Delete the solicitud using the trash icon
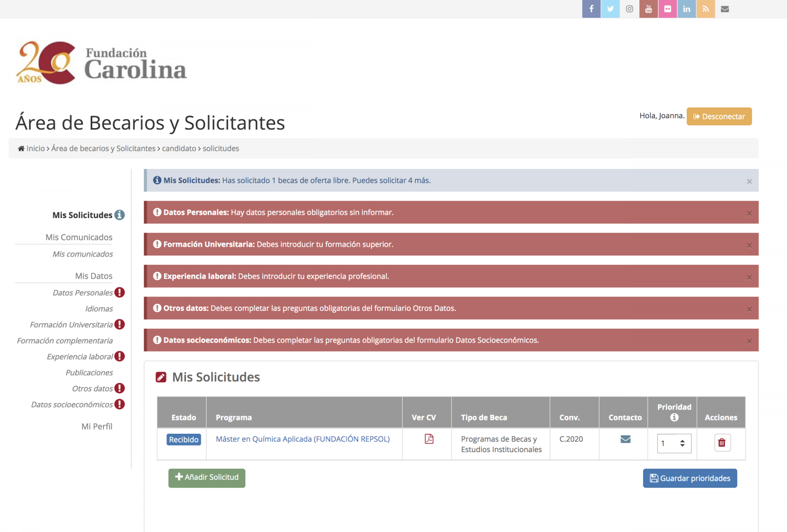The height and width of the screenshot is (532, 787). coord(722,442)
